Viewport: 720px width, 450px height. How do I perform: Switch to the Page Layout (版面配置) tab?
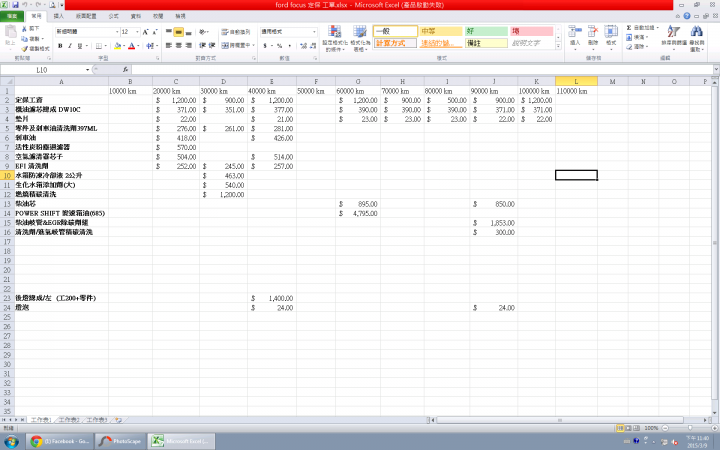pyautogui.click(x=86, y=16)
